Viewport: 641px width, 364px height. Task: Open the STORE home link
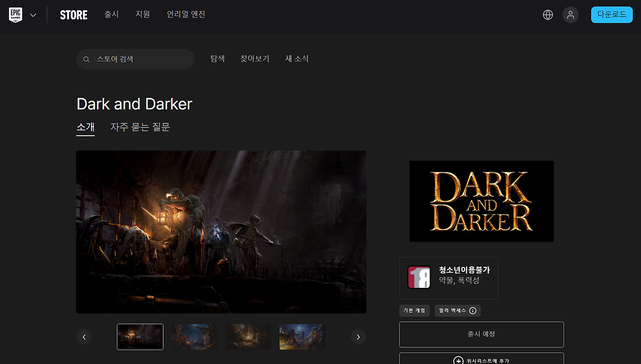pos(74,15)
